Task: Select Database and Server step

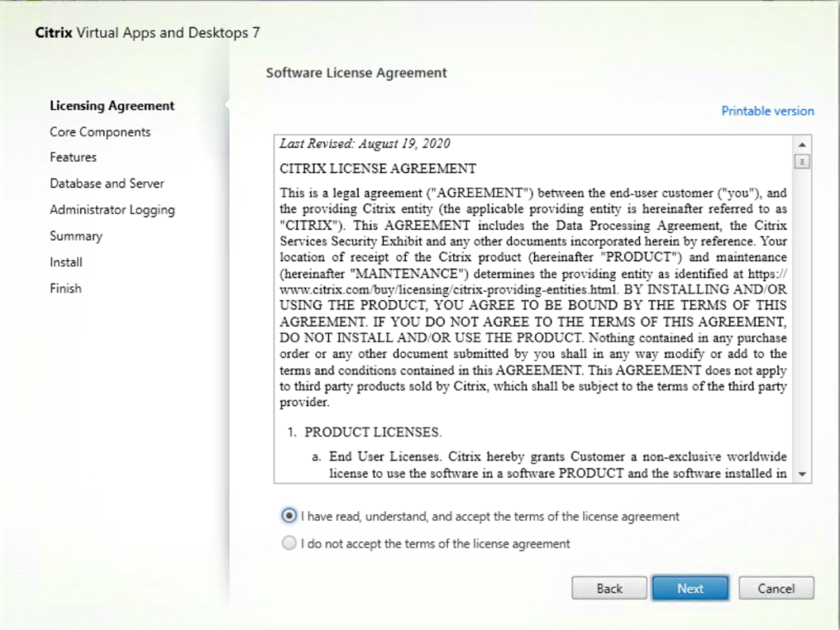Action: coord(107,183)
